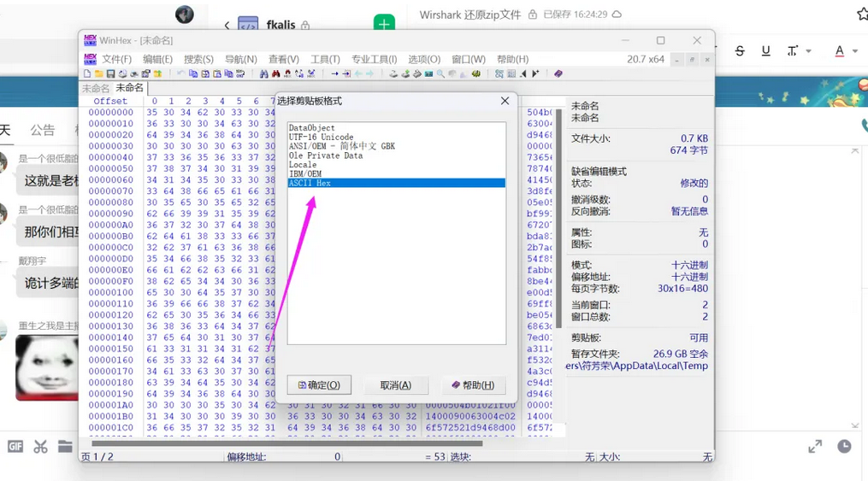Click the user avatar at top
868x481 pixels.
pos(185,15)
